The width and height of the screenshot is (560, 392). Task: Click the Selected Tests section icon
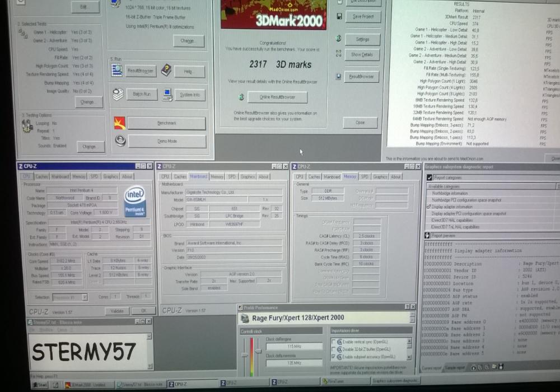click(23, 34)
